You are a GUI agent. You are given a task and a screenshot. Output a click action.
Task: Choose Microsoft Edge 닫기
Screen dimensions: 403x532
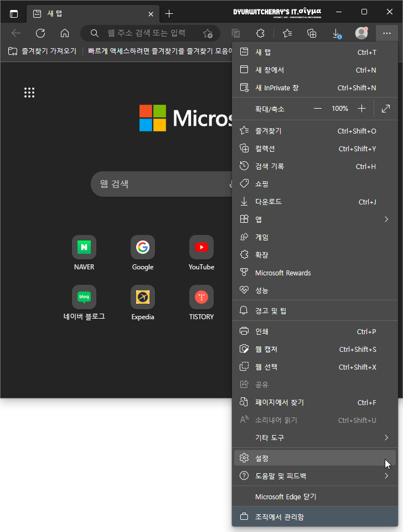tap(315, 497)
